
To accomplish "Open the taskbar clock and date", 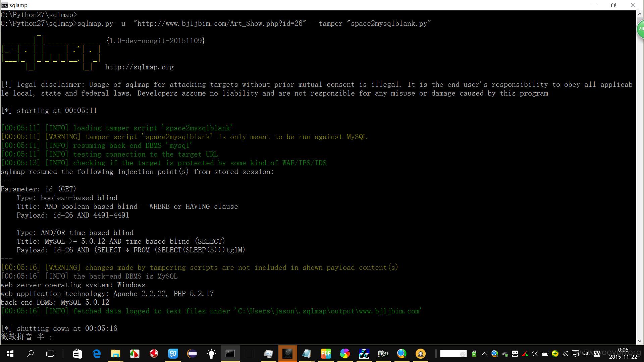I will (x=623, y=353).
